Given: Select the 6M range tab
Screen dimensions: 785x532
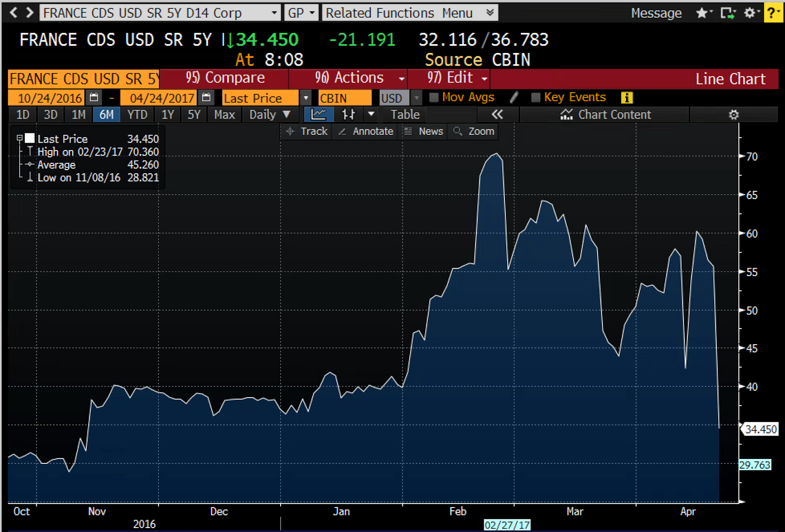Looking at the screenshot, I should pyautogui.click(x=106, y=114).
